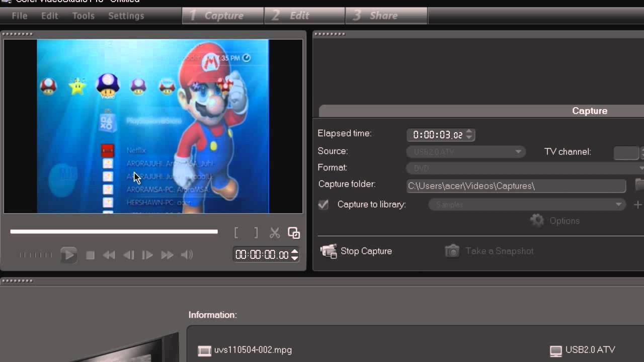This screenshot has width=644, height=362.
Task: Expand the Capture to library Samples dropdown
Action: [x=526, y=205]
